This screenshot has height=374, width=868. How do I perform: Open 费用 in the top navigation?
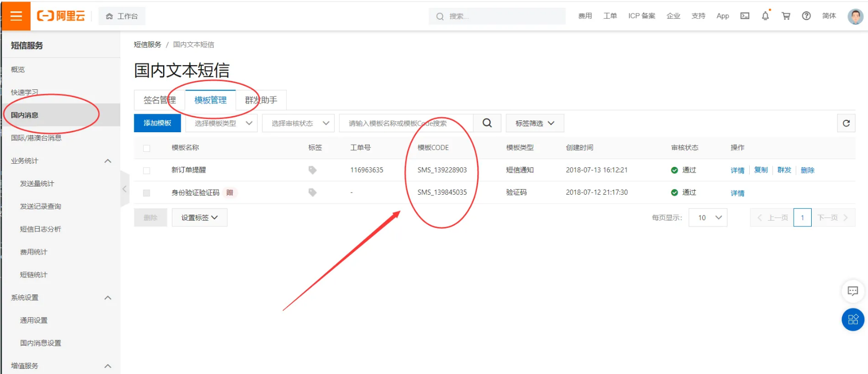click(x=585, y=16)
